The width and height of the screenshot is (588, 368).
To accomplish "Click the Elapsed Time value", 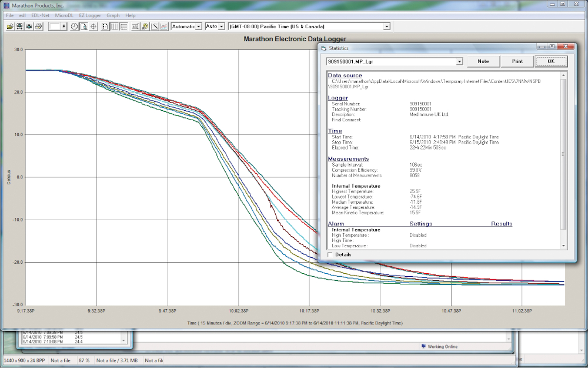I will pyautogui.click(x=427, y=148).
